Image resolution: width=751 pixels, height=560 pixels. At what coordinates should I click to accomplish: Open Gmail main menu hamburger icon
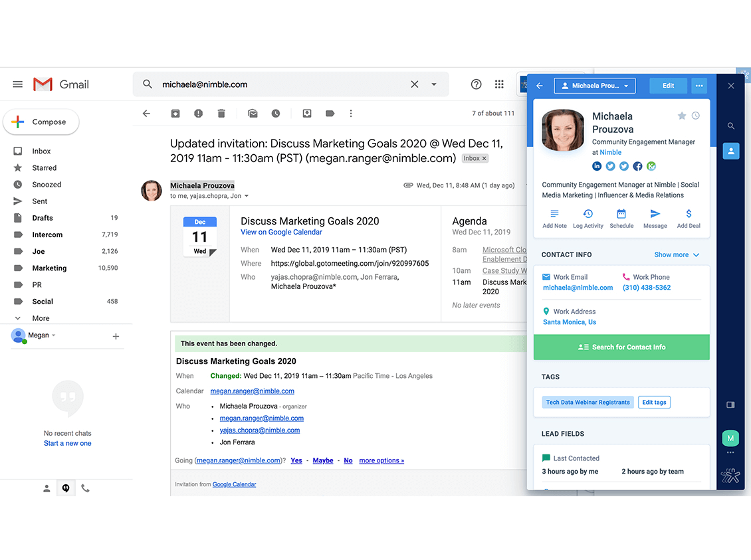pos(18,84)
